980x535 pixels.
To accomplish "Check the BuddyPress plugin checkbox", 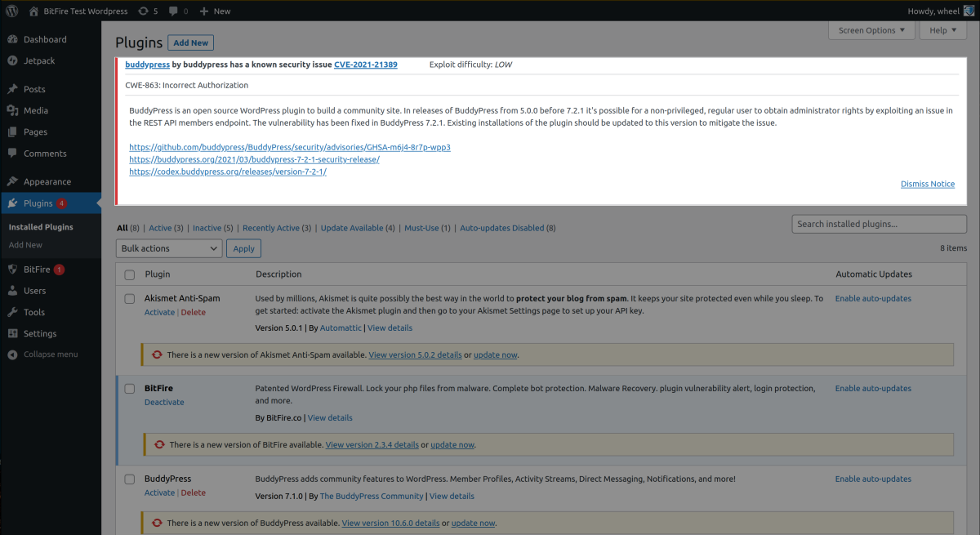I will [130, 479].
